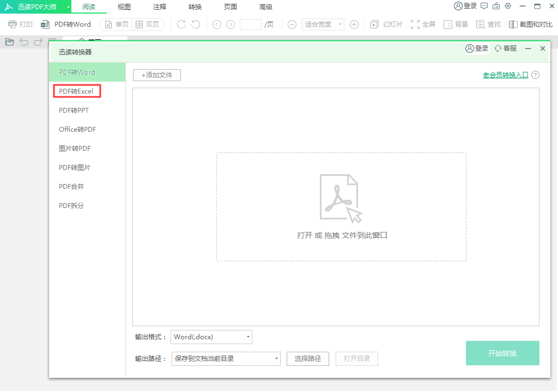Click the zoom in plus control

coord(354,24)
